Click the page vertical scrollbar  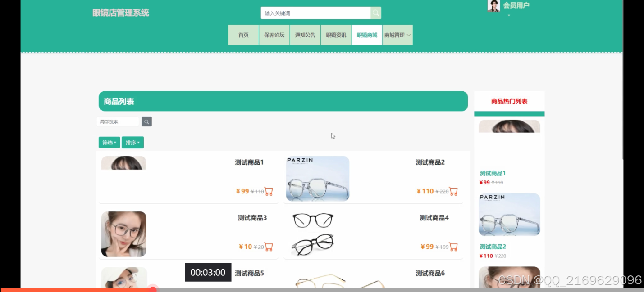(624, 80)
